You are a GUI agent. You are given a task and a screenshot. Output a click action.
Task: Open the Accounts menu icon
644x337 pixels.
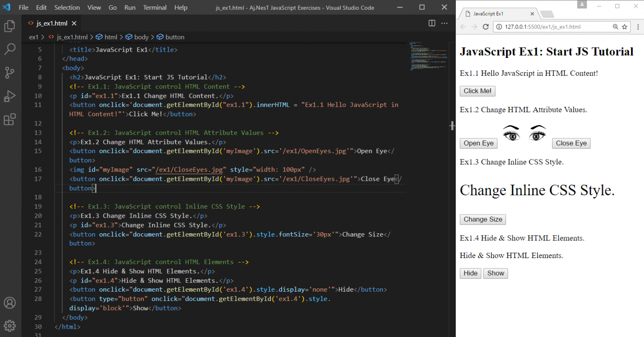10,303
